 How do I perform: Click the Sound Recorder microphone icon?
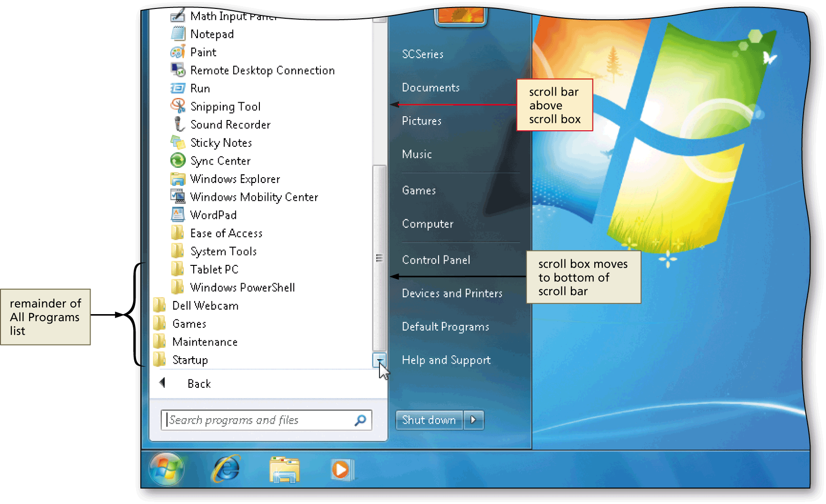click(179, 124)
